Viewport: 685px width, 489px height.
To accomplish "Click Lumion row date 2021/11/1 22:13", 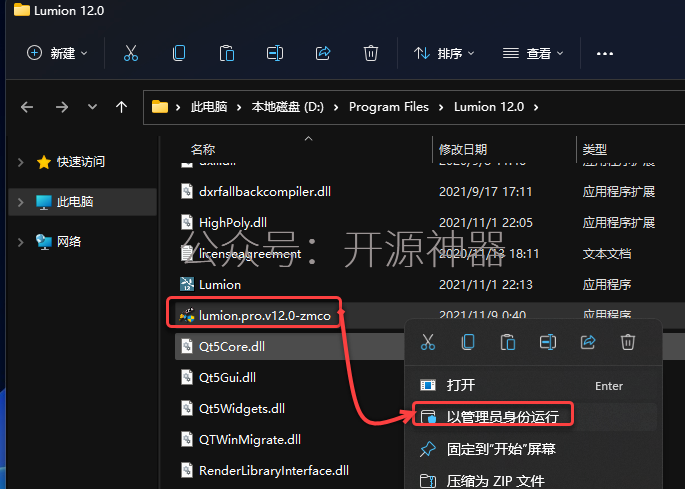I will coord(485,284).
